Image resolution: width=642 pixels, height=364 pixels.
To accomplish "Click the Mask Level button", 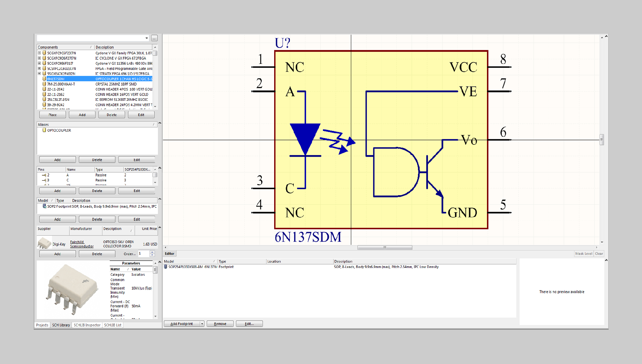I will [584, 254].
